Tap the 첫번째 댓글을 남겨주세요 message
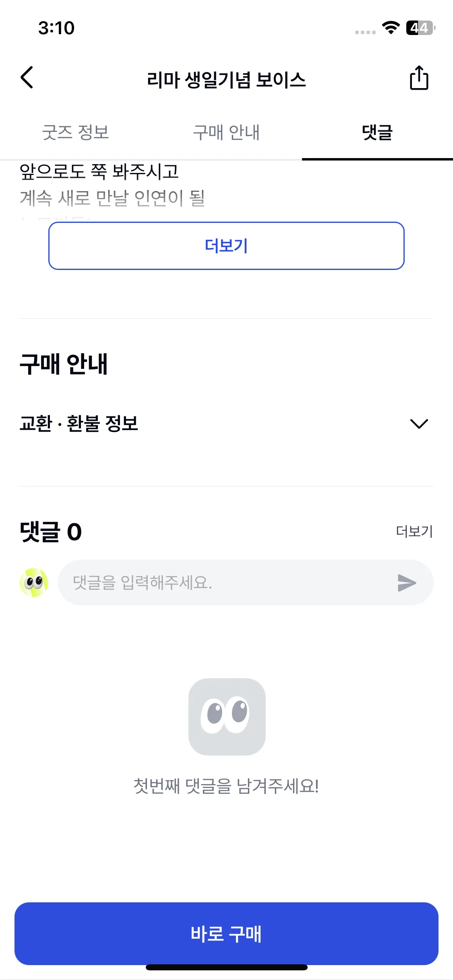Image resolution: width=453 pixels, height=980 pixels. [226, 786]
